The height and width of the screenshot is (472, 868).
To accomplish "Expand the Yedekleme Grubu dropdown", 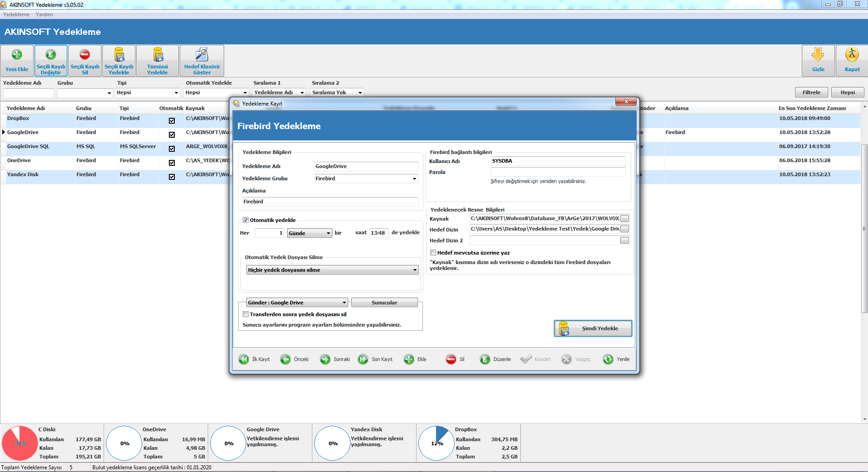I will click(x=414, y=179).
